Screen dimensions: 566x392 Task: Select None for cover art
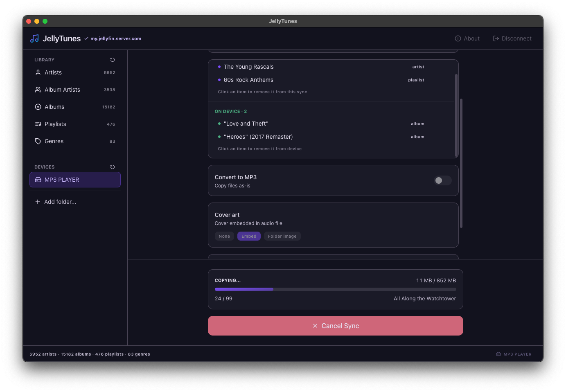(224, 236)
